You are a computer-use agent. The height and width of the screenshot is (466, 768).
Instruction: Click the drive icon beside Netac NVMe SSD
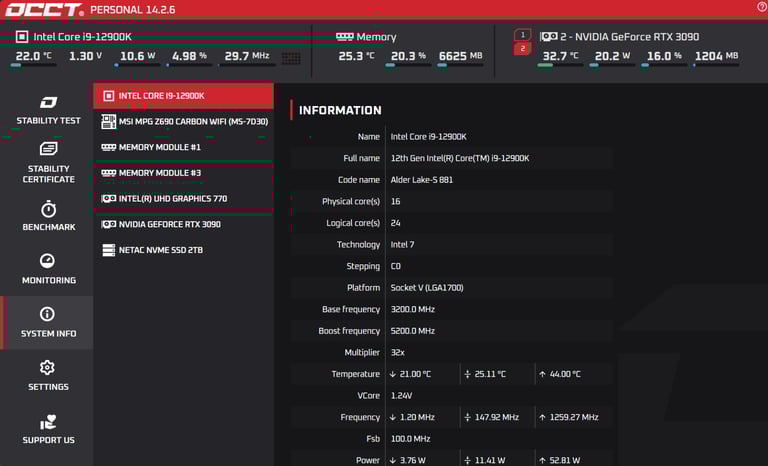click(x=108, y=250)
